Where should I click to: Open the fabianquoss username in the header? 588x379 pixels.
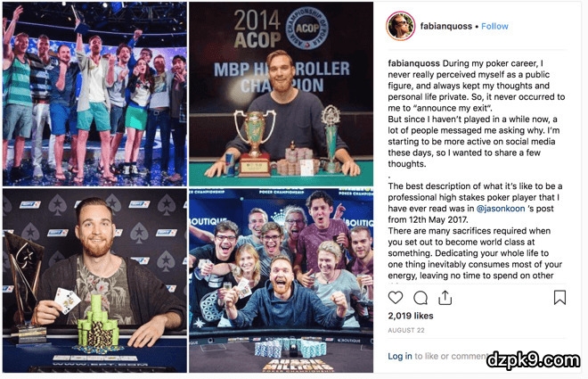pos(445,26)
